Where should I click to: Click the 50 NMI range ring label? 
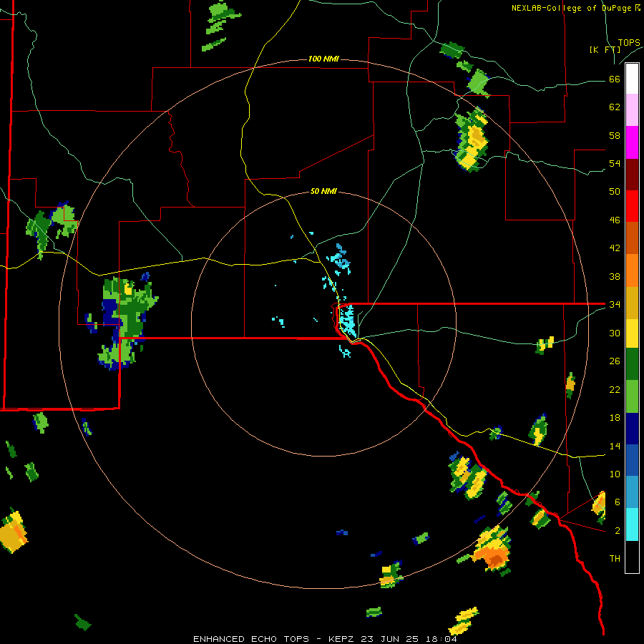(323, 191)
